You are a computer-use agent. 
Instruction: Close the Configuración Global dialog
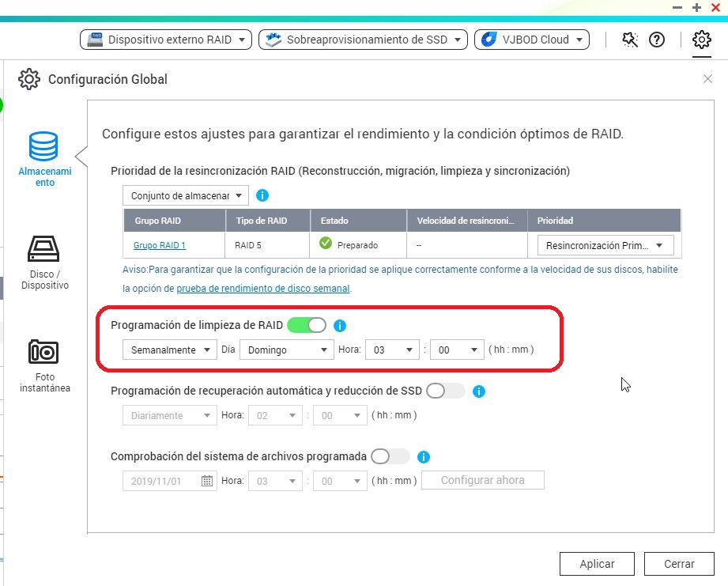[x=707, y=79]
